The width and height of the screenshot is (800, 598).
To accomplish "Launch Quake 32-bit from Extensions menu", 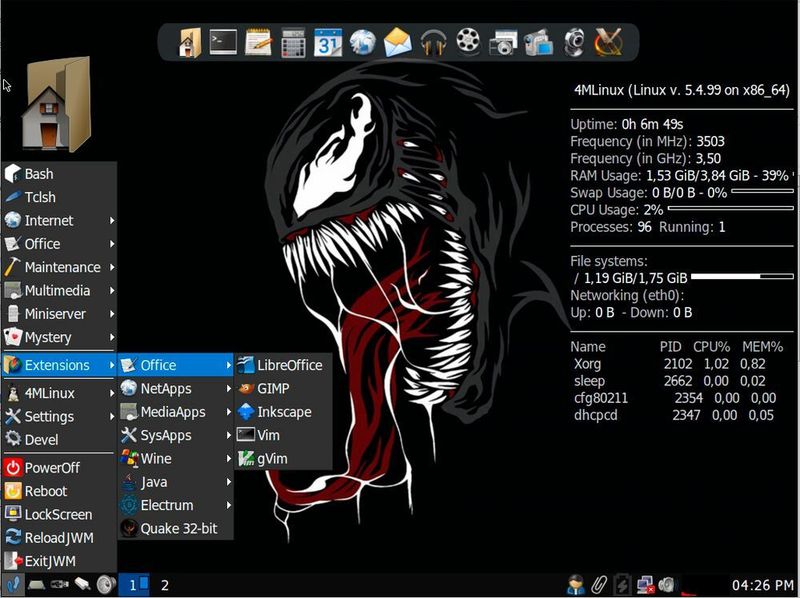I will (176, 529).
